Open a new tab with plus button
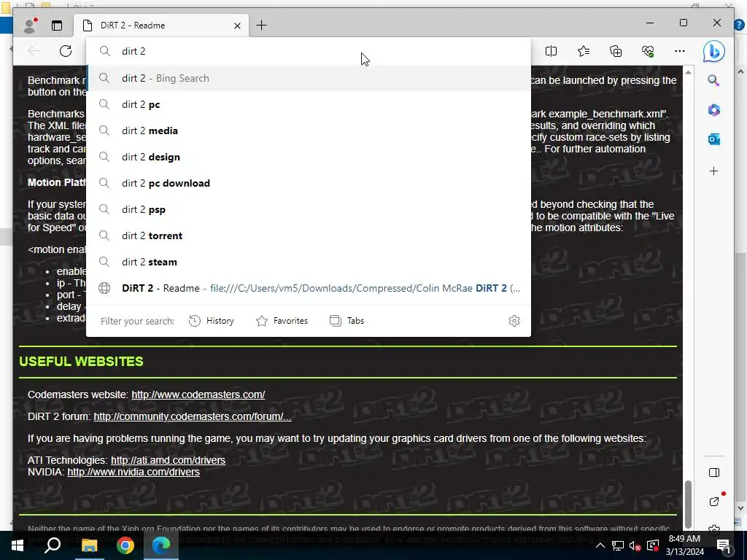This screenshot has height=560, width=747. pyautogui.click(x=262, y=26)
